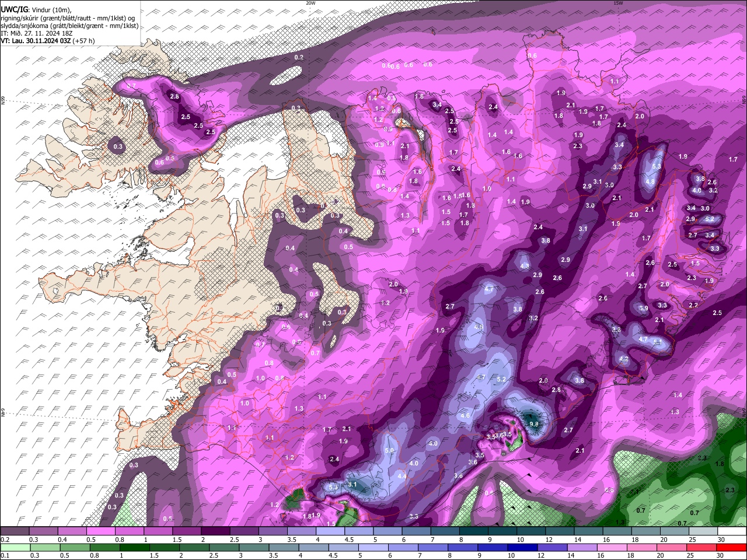The width and height of the screenshot is (747, 560).
Task: Click the "20W" longitude label
Action: [x=310, y=3]
